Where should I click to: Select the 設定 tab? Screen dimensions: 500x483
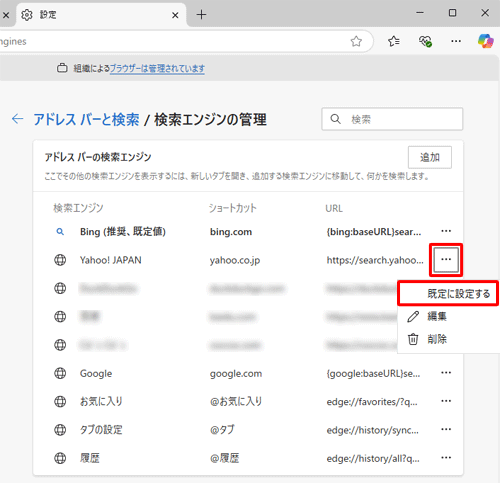click(x=101, y=15)
